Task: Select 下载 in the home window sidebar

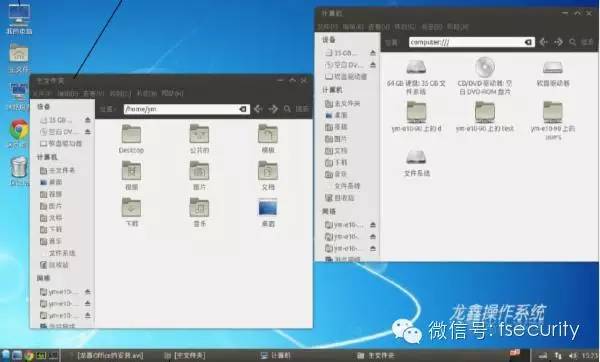Action: click(x=51, y=229)
